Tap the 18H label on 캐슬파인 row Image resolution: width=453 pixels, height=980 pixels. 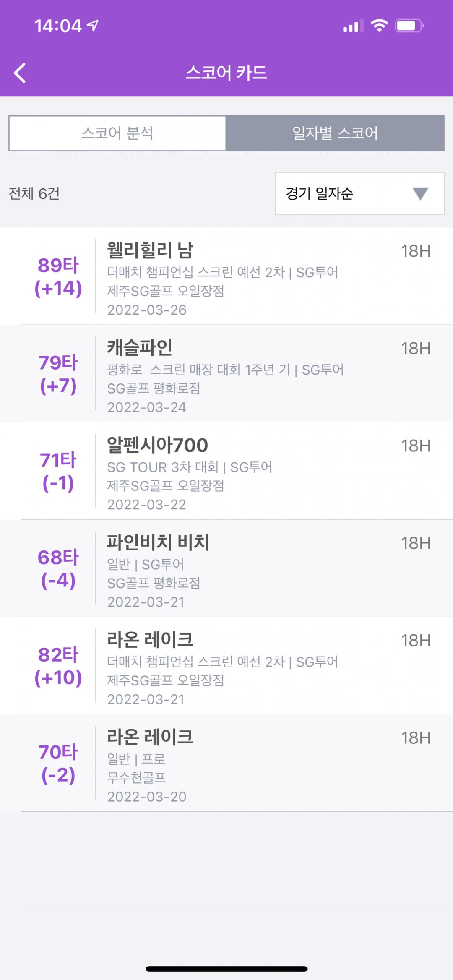(416, 349)
